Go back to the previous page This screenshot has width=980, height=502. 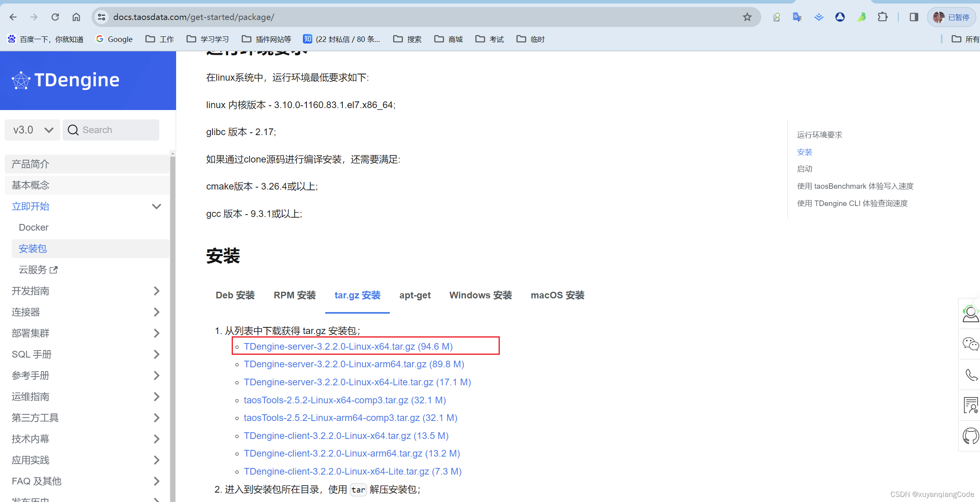tap(13, 17)
